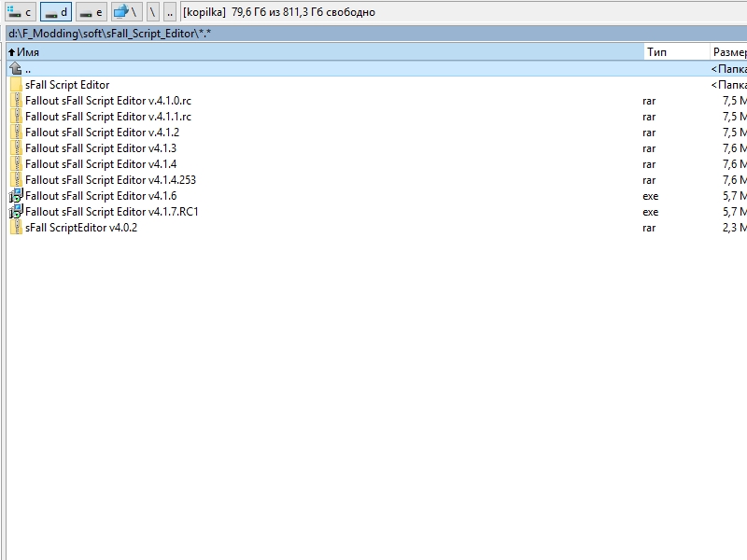Sort by Имя column header
This screenshot has width=747, height=560.
pos(325,52)
